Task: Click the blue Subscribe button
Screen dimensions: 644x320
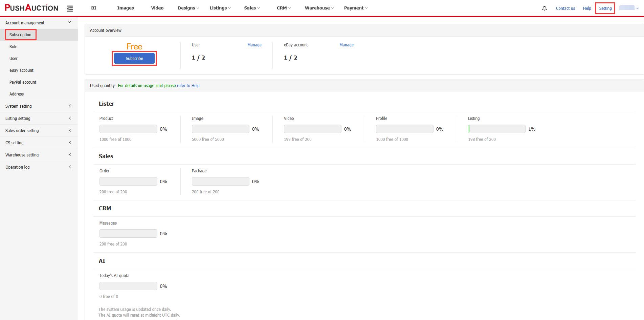Action: [x=134, y=58]
